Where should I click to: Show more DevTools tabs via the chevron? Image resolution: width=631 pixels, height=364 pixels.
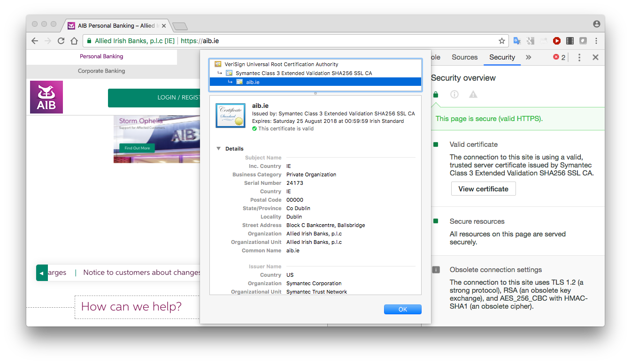(528, 57)
